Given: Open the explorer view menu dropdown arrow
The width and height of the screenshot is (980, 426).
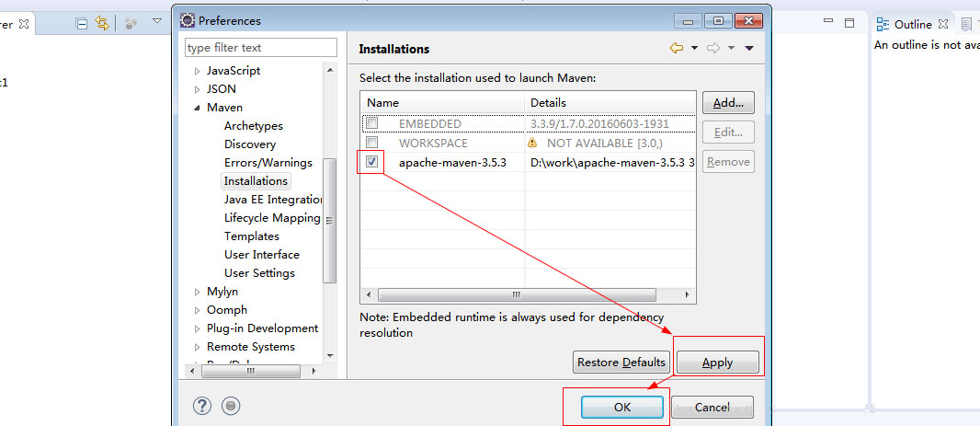Looking at the screenshot, I should tap(157, 22).
